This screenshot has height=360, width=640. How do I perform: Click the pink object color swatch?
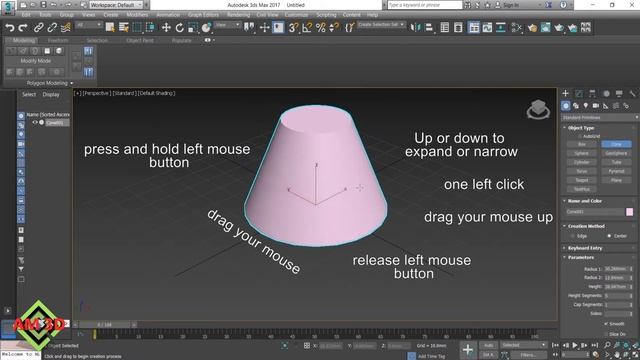coord(629,212)
